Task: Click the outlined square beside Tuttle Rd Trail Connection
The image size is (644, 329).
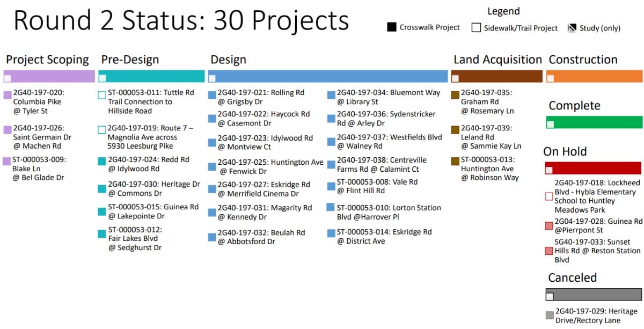Action: coord(102,96)
